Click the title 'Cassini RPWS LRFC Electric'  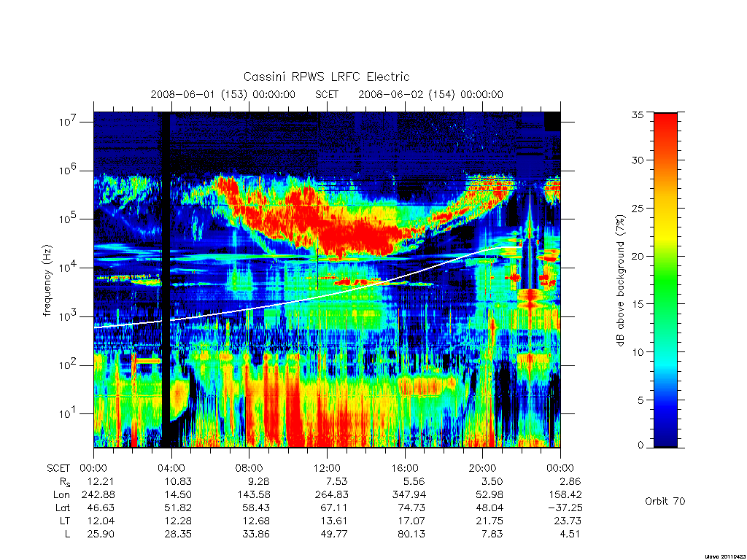click(326, 77)
